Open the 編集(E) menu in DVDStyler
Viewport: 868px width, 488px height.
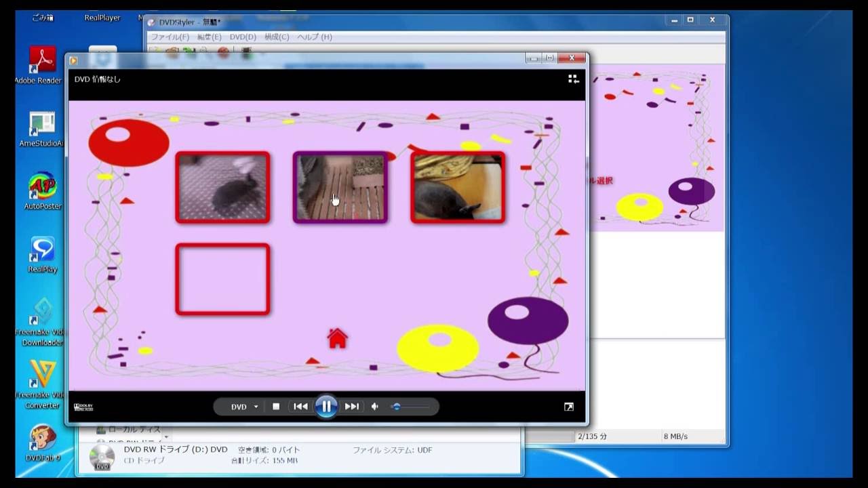point(209,37)
